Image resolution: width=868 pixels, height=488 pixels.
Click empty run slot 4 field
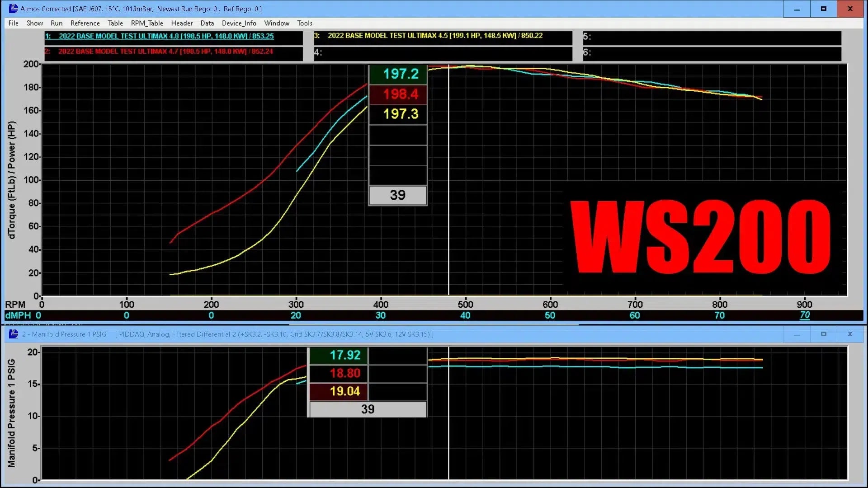443,52
